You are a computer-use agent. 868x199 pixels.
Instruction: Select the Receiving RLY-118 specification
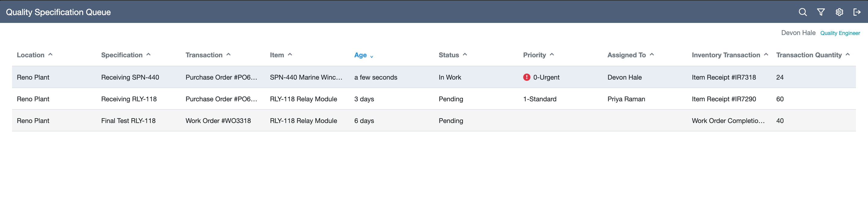tap(129, 99)
